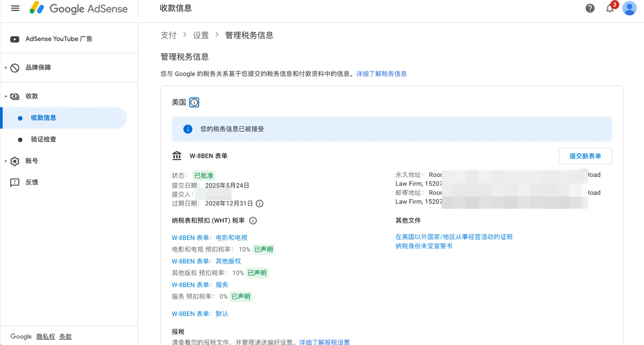The width and height of the screenshot is (644, 345).
Task: Click the YouTube icon beside AdSense YouTube 广告
Action: (x=15, y=39)
